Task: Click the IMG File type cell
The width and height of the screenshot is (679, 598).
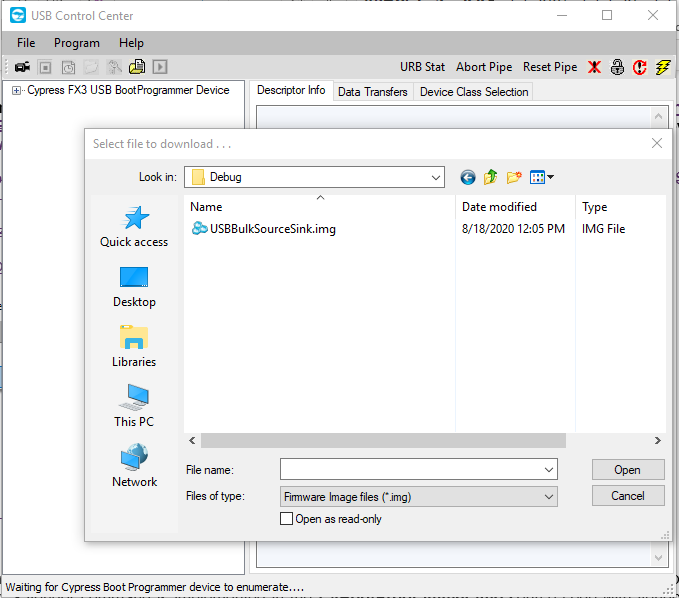Action: pos(603,229)
